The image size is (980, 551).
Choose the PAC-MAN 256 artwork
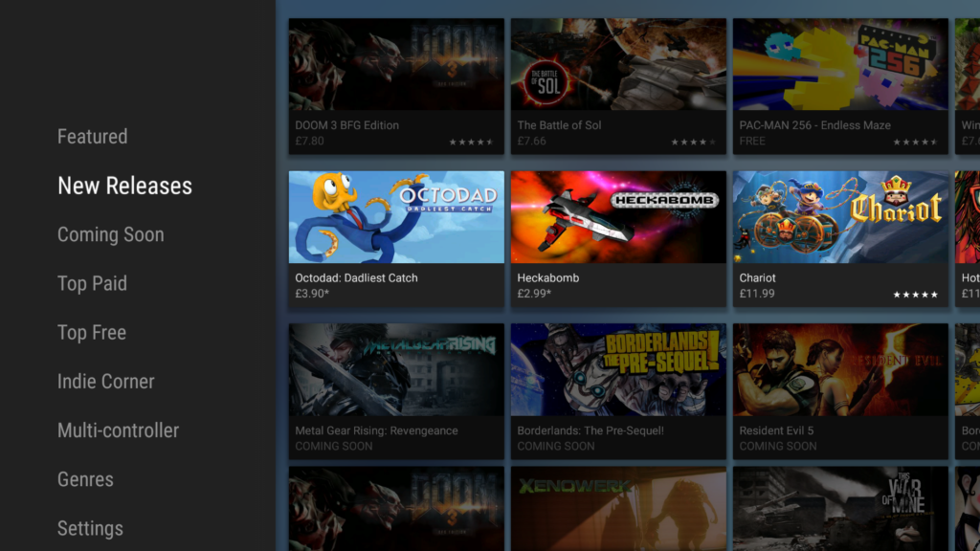click(840, 65)
